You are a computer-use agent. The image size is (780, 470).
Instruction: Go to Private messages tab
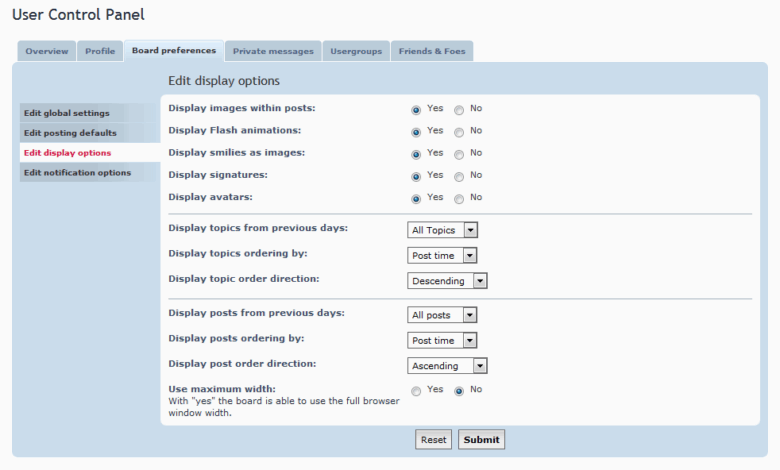(x=273, y=51)
